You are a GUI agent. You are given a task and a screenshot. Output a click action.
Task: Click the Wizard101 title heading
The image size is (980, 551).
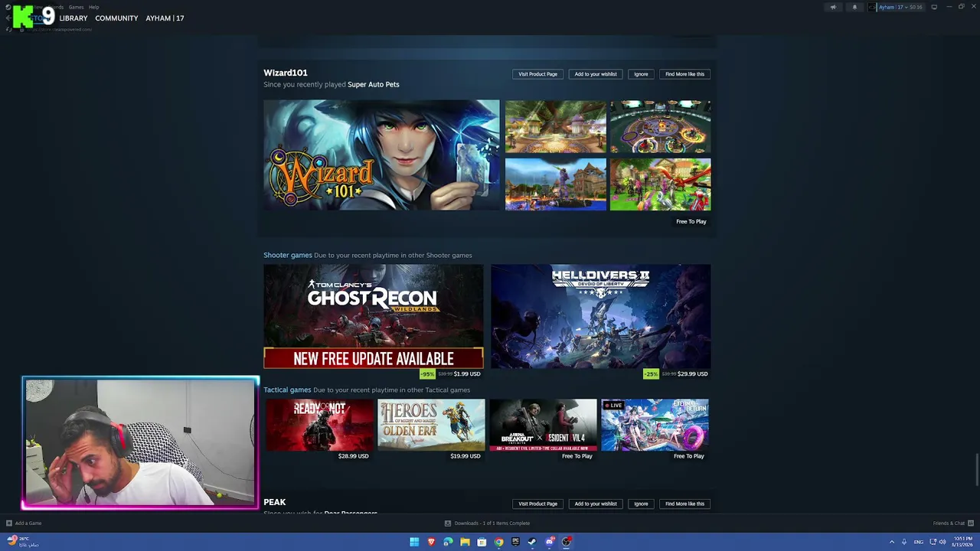point(286,73)
